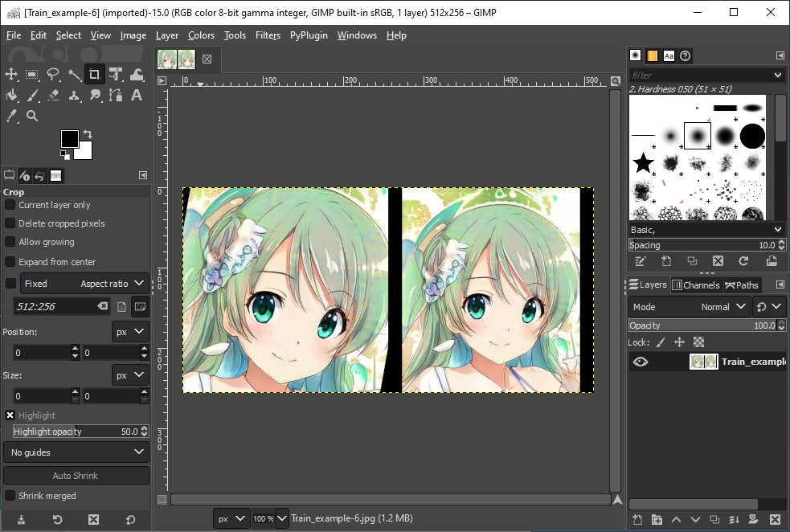The image size is (790, 532).
Task: Open the PyPlugin menu
Action: click(x=309, y=35)
